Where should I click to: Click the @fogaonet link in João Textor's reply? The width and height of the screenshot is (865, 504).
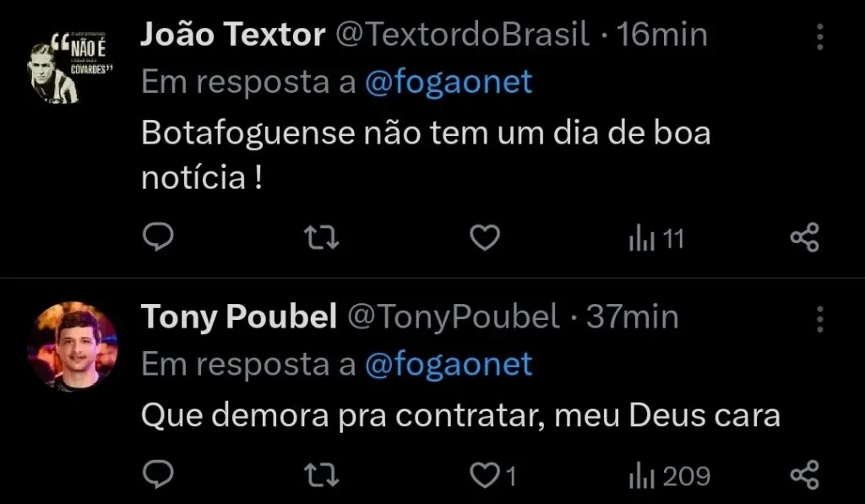point(449,81)
